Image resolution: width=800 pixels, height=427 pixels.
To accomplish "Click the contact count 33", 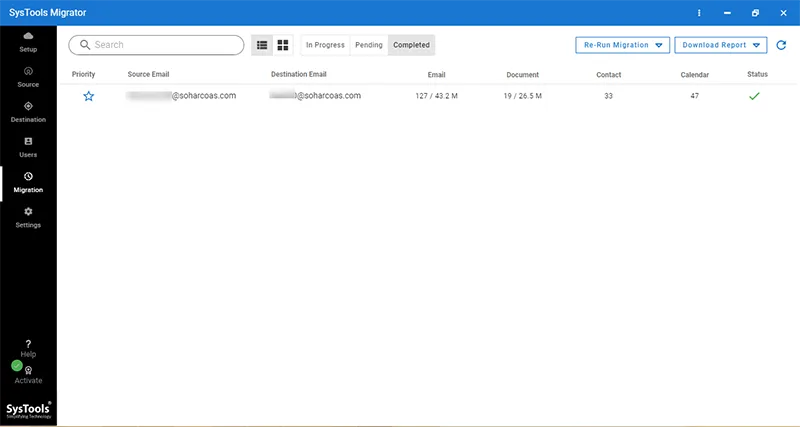I will pyautogui.click(x=608, y=96).
